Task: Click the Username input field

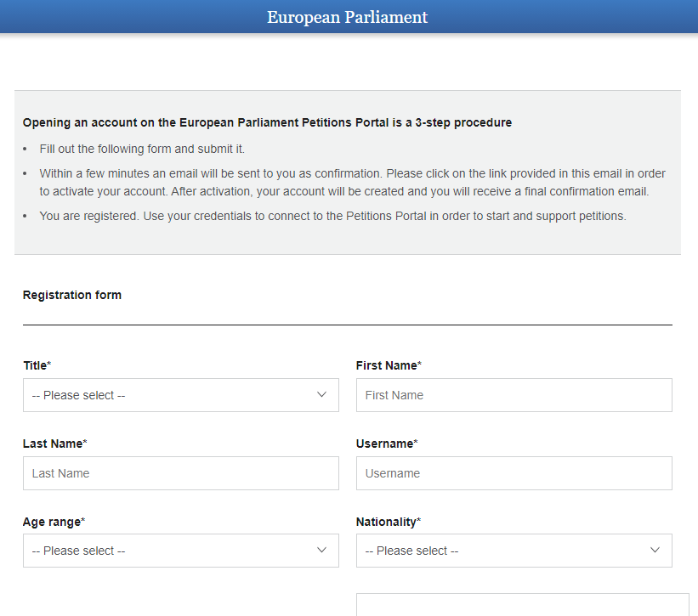Action: tap(514, 473)
